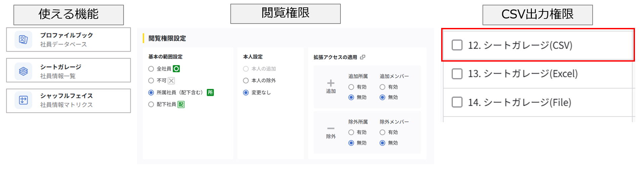Click the 本人設定 heading
The width and height of the screenshot is (644, 170).
point(253,57)
